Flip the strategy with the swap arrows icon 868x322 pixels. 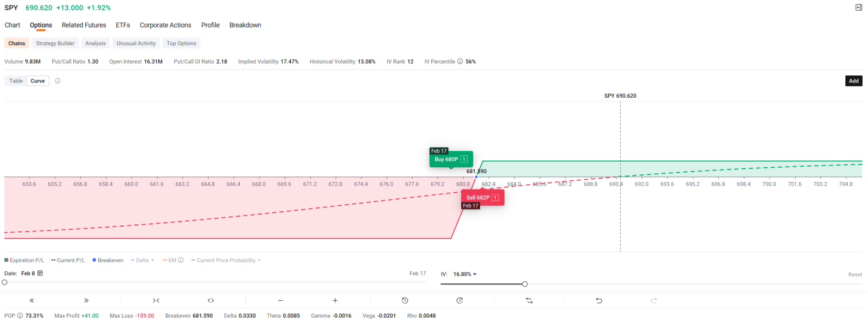[x=529, y=300]
